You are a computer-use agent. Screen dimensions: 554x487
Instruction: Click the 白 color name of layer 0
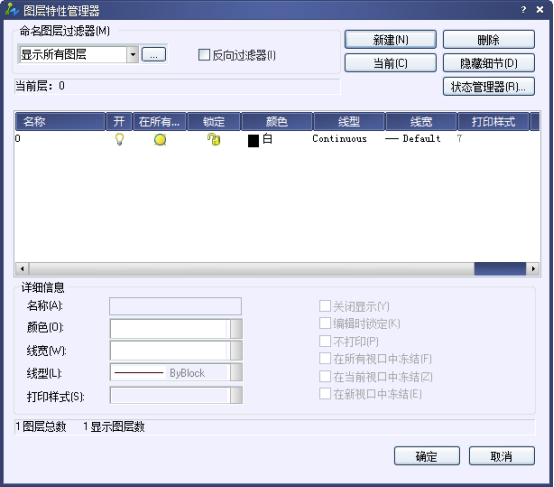coord(267,139)
